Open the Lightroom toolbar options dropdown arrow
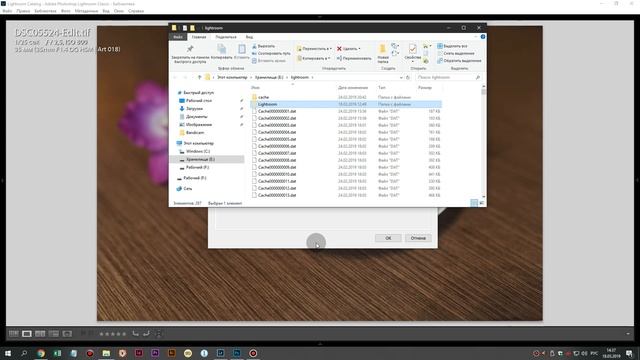This screenshot has width=640, height=360. (x=628, y=334)
